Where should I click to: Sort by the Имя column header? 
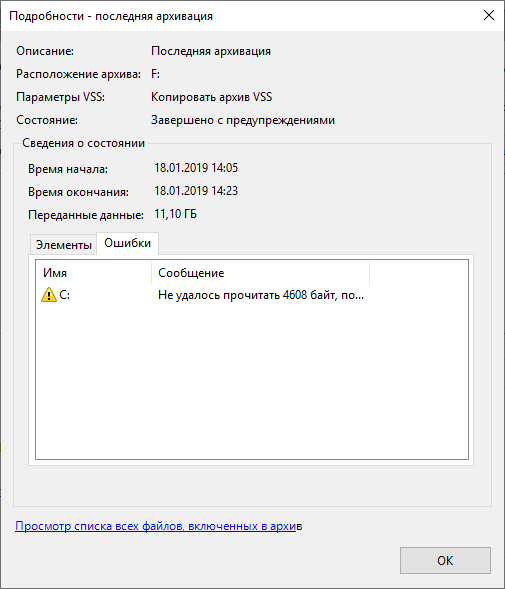[x=94, y=273]
